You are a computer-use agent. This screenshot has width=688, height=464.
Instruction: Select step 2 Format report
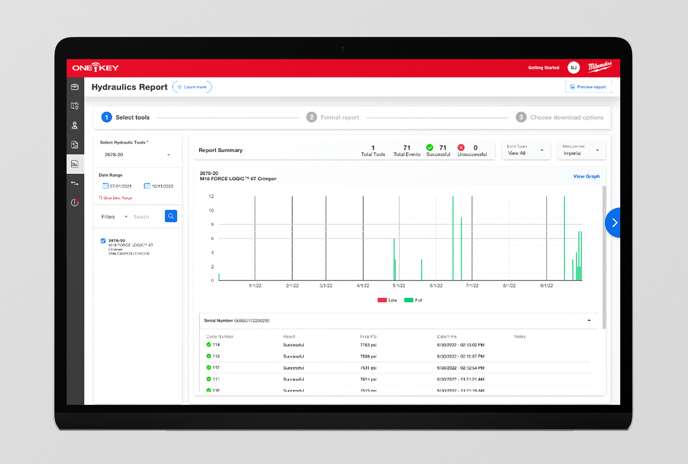[333, 117]
